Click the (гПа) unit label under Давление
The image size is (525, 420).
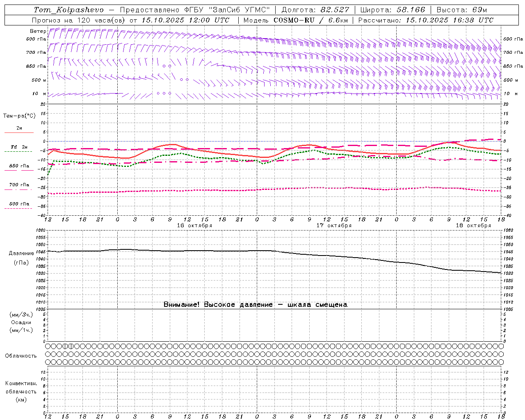click(x=21, y=263)
